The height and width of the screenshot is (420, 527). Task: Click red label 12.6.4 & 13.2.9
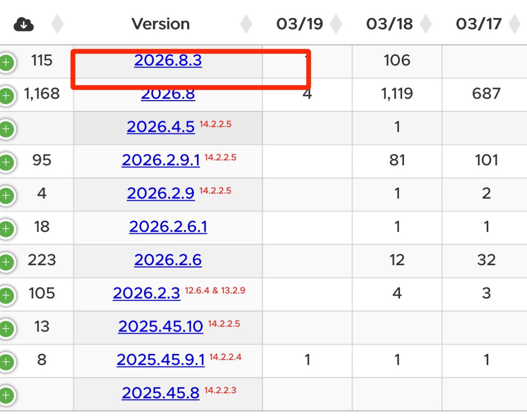tap(215, 291)
